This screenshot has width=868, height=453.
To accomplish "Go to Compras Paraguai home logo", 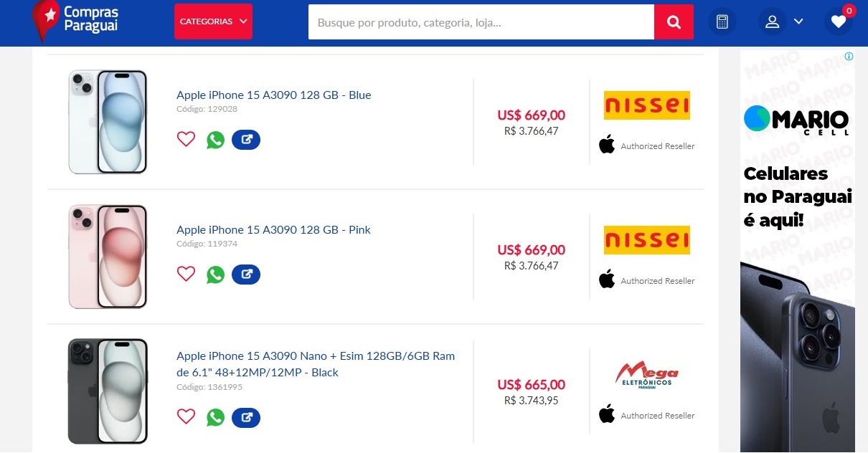I will (75, 20).
